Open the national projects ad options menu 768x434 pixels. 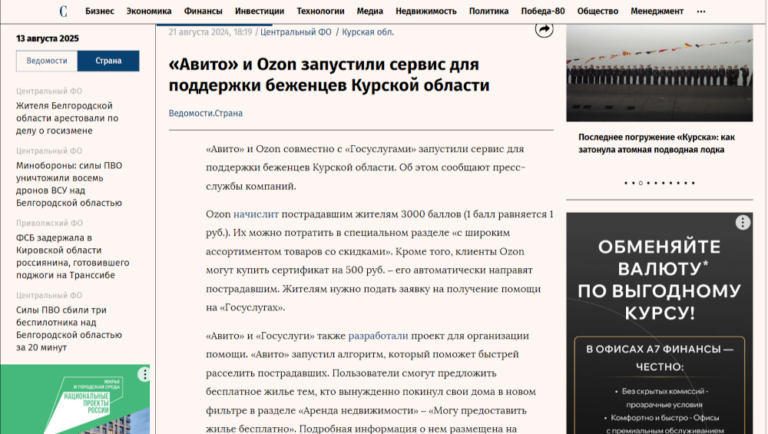[x=144, y=375]
